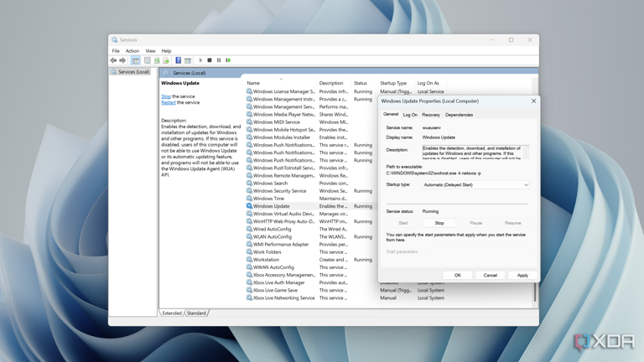
Task: Select the Windows Virtual Audio Devi... row name
Action: [283, 214]
